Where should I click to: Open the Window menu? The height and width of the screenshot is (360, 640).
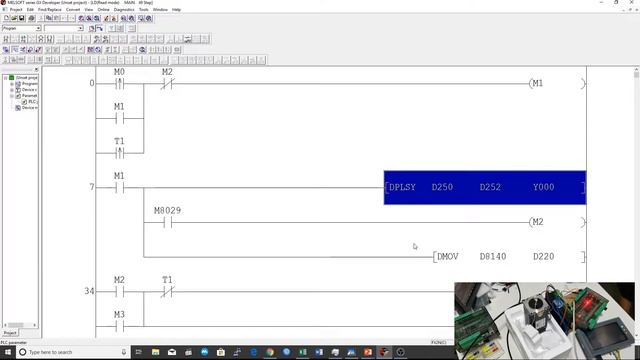(x=160, y=9)
